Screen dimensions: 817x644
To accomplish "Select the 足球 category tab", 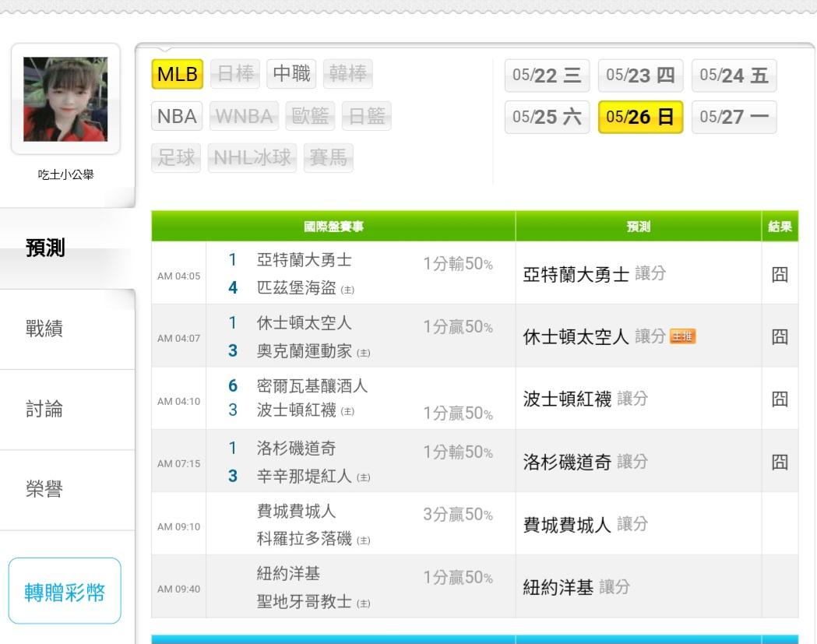I will [176, 157].
